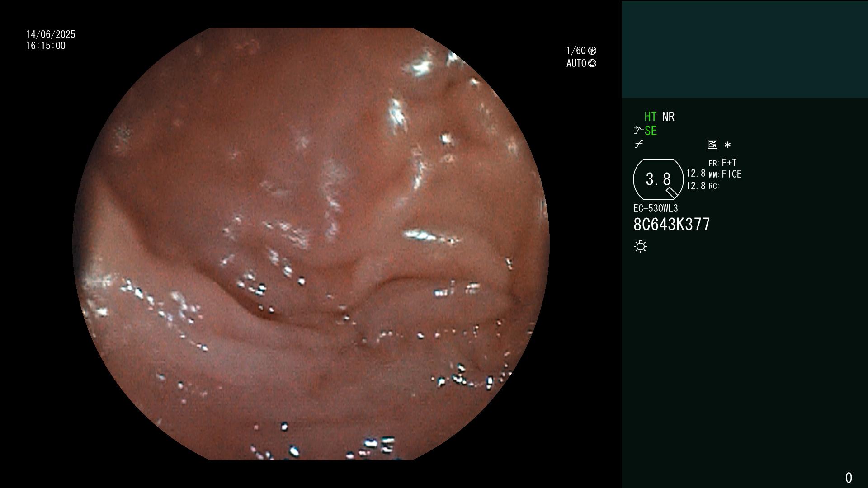868x488 pixels.
Task: Click the date 14/06/2025
Action: (x=51, y=34)
